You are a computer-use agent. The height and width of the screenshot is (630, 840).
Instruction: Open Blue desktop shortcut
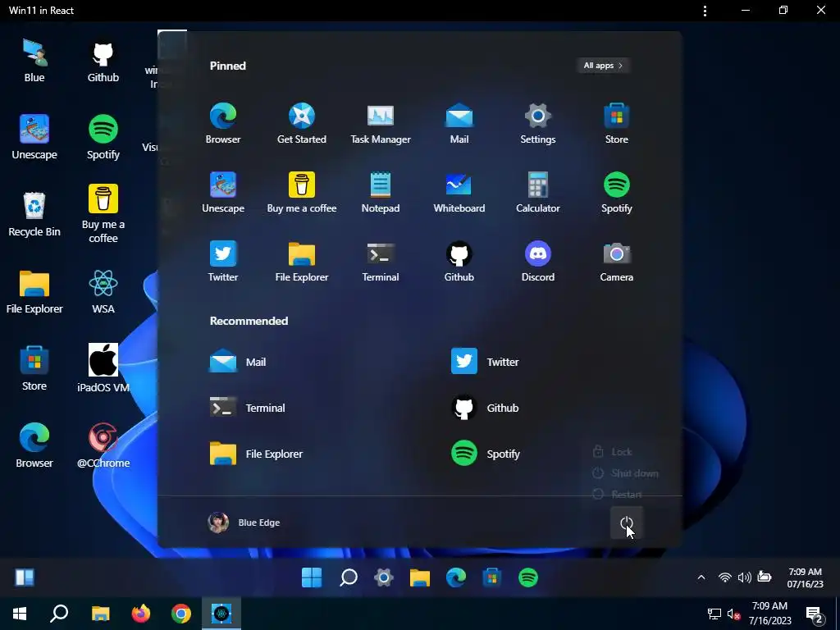(34, 61)
